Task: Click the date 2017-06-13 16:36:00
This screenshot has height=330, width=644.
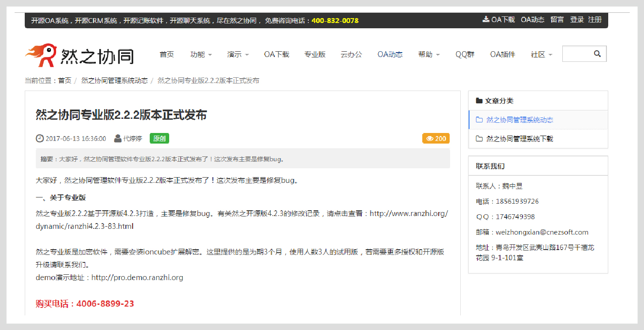Action: click(x=76, y=138)
